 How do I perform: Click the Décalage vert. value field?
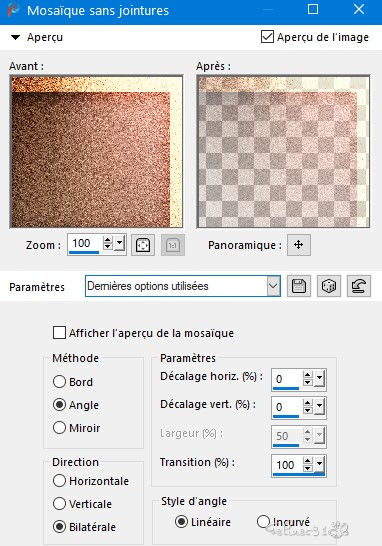coord(287,407)
